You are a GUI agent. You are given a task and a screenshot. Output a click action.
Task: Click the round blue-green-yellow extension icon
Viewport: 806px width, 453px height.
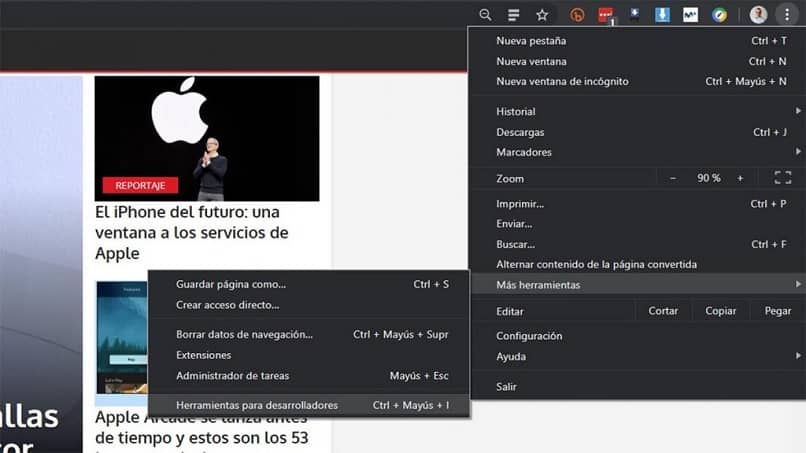click(x=719, y=15)
